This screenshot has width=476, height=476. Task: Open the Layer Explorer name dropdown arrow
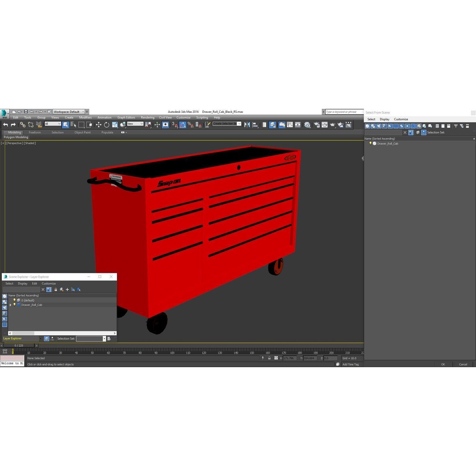pos(41,339)
